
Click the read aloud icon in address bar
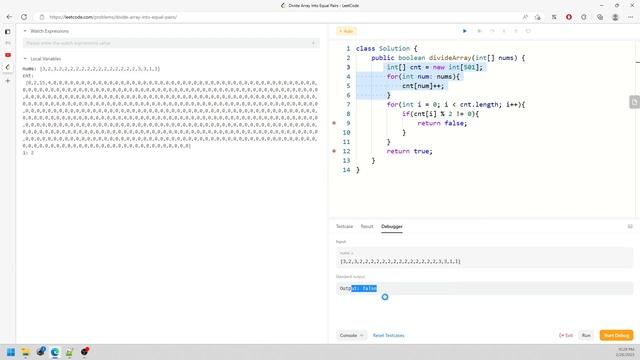(x=525, y=17)
